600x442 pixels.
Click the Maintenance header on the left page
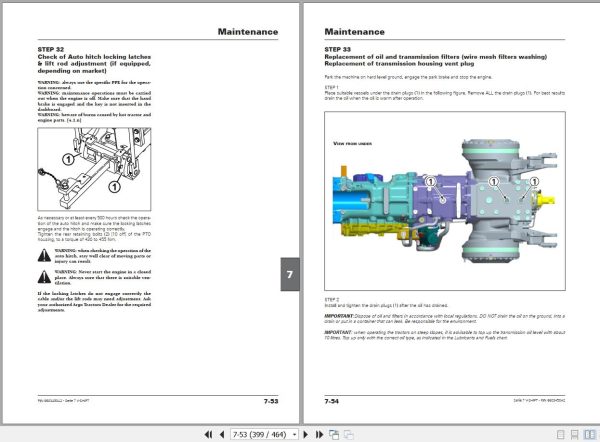(248, 32)
